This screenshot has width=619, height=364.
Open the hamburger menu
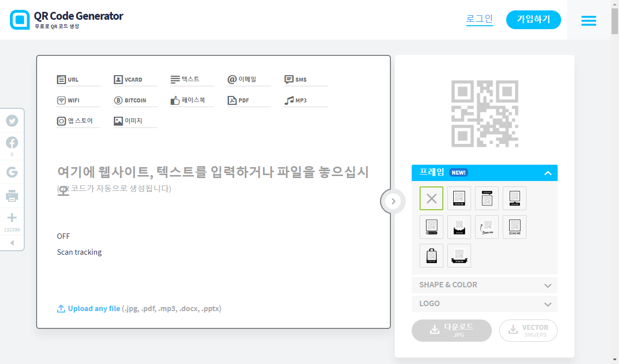589,20
